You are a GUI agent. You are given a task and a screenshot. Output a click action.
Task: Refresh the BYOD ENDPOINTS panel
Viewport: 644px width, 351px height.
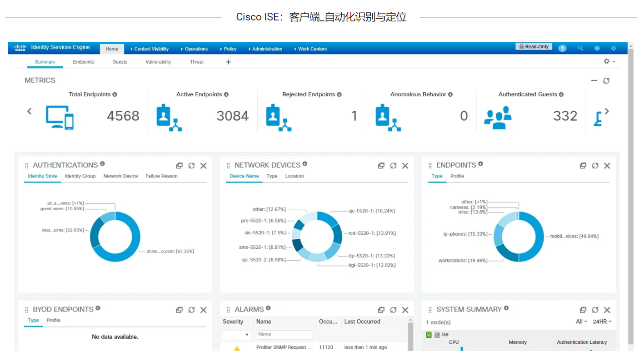191,310
